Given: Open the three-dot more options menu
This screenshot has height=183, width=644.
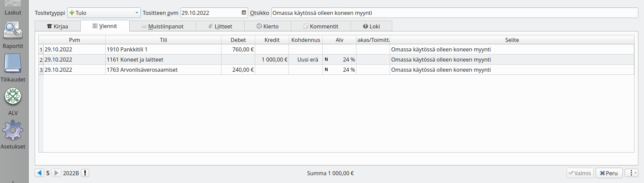Looking at the screenshot, I should pos(631,173).
